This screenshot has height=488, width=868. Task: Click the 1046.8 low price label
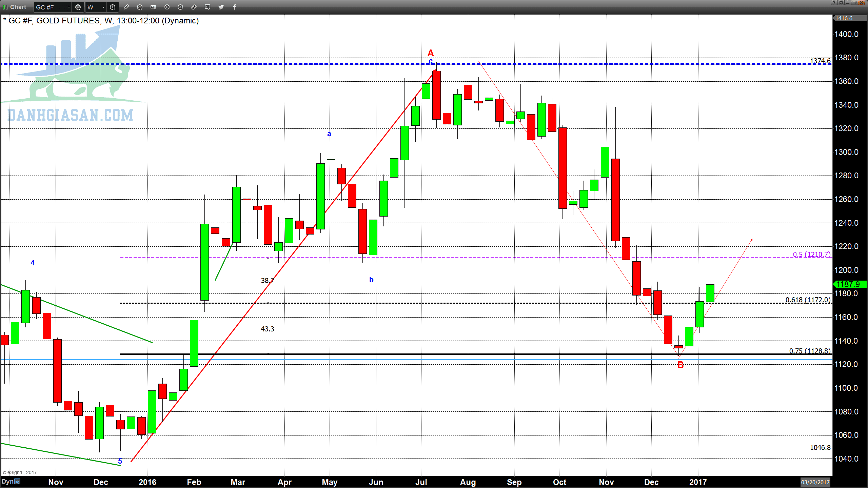coord(820,448)
